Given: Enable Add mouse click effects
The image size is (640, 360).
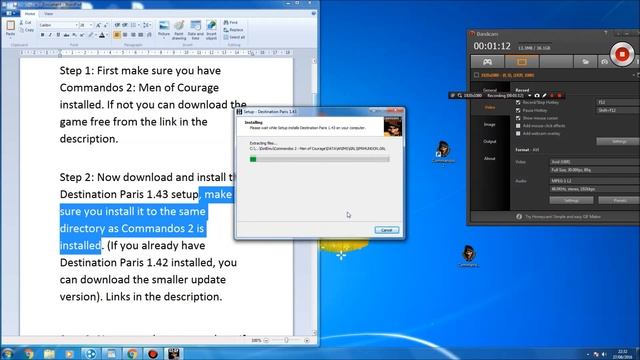Looking at the screenshot, I should coord(518,126).
